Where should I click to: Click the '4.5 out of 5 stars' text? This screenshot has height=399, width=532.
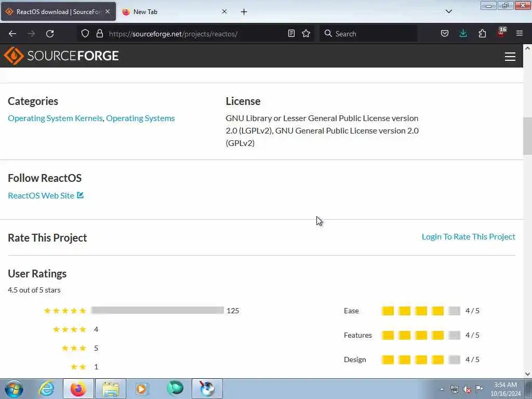click(34, 290)
